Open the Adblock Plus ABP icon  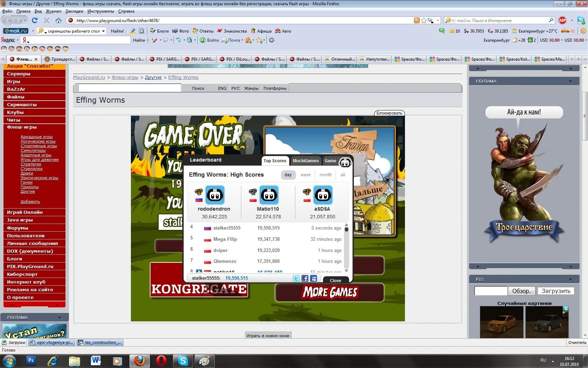(x=562, y=20)
